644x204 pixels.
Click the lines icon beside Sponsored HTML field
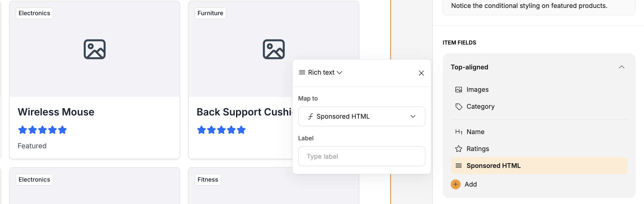[458, 166]
